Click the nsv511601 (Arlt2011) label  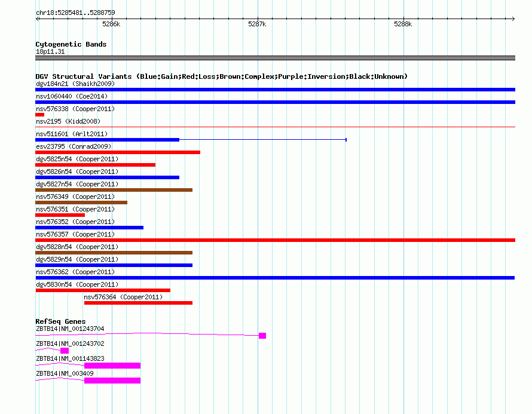[x=72, y=134]
